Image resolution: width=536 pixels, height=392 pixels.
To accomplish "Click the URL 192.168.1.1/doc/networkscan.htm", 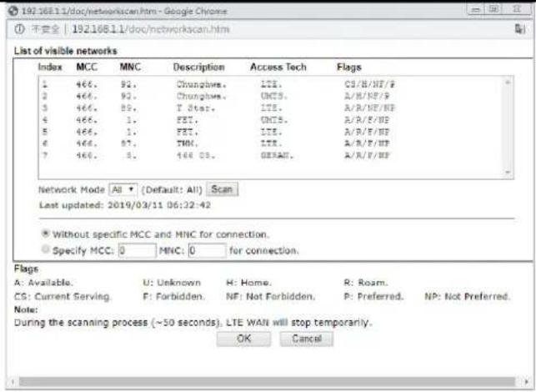I will 151,29.
